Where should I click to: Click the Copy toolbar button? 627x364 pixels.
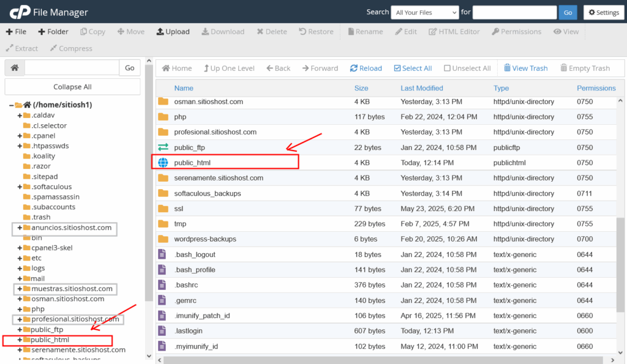tap(93, 32)
